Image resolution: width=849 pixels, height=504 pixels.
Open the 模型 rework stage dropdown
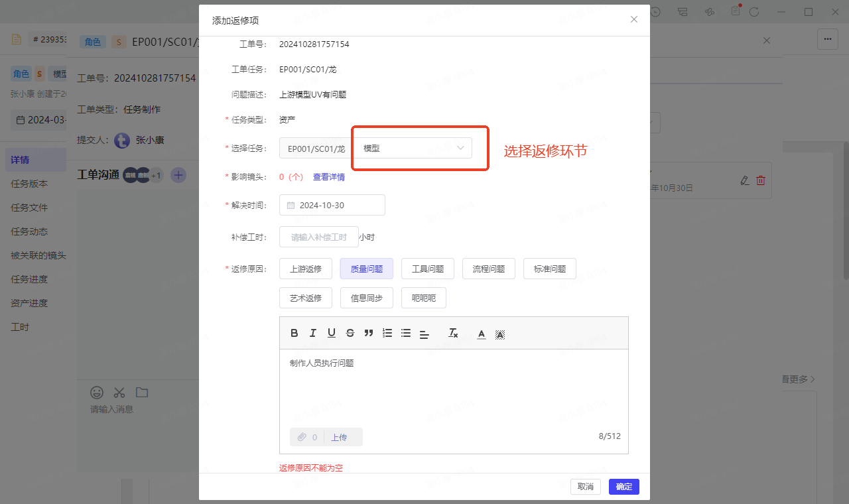click(413, 149)
